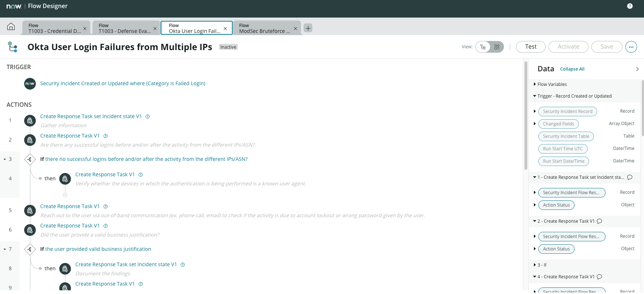Show info for action 1 task
644x294 pixels.
pyautogui.click(x=148, y=117)
